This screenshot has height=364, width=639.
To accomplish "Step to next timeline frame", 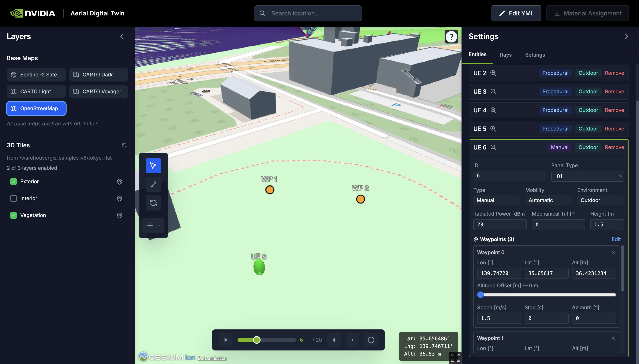I will [352, 340].
